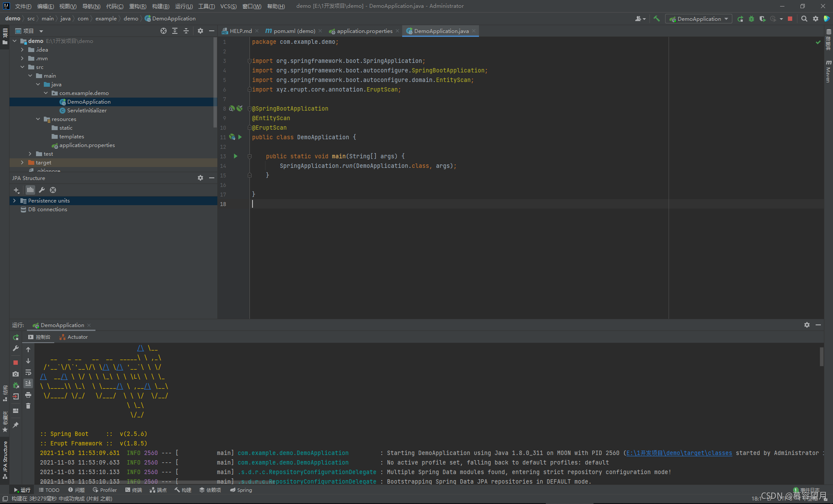This screenshot has height=504, width=833.
Task: Open Search Everywhere magnifier icon
Action: click(x=804, y=19)
